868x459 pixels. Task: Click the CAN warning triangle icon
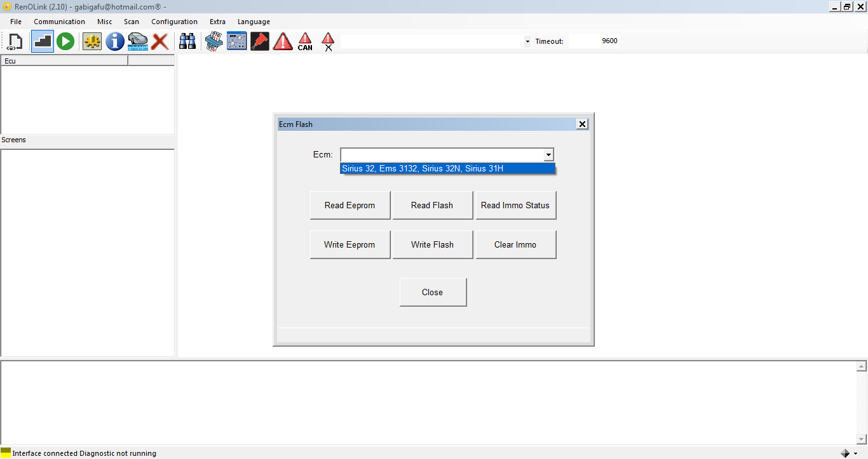(x=305, y=42)
